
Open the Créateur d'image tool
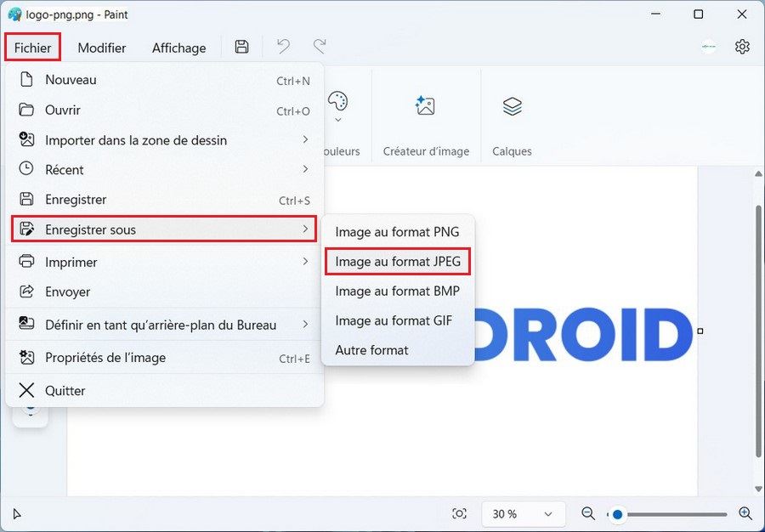click(425, 106)
